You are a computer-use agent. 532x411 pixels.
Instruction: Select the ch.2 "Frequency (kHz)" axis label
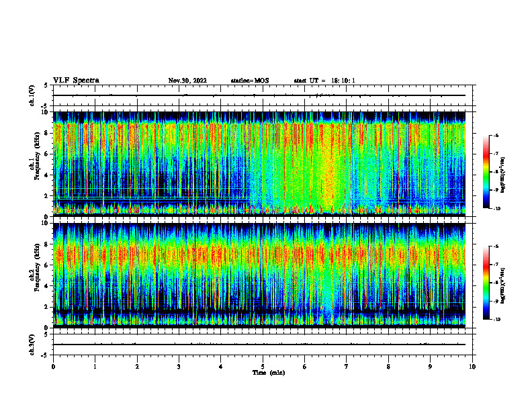37,268
